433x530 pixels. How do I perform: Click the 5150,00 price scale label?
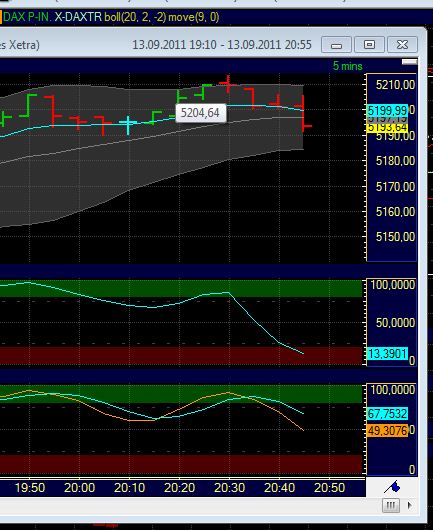395,237
